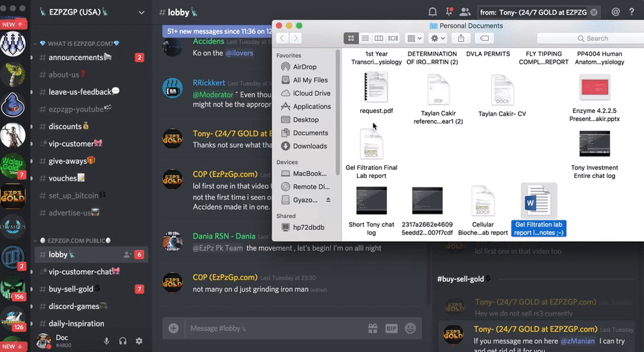Open Finder action gear dropdown
The width and height of the screenshot is (644, 352).
coord(437,38)
